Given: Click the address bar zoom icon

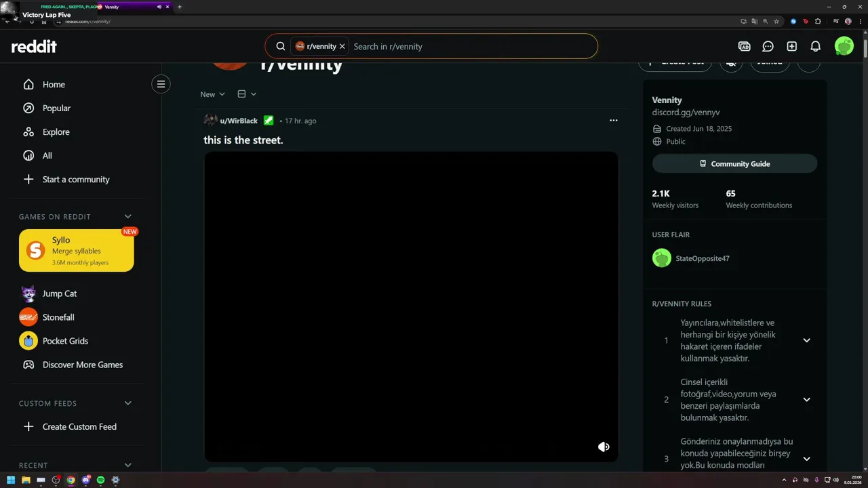Looking at the screenshot, I should [765, 21].
